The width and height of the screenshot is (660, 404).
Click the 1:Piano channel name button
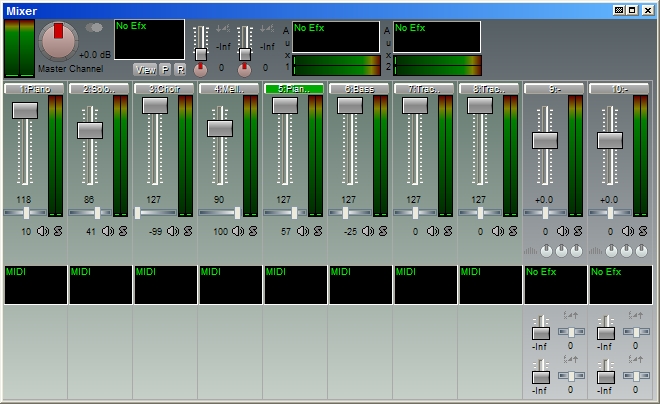pos(34,89)
